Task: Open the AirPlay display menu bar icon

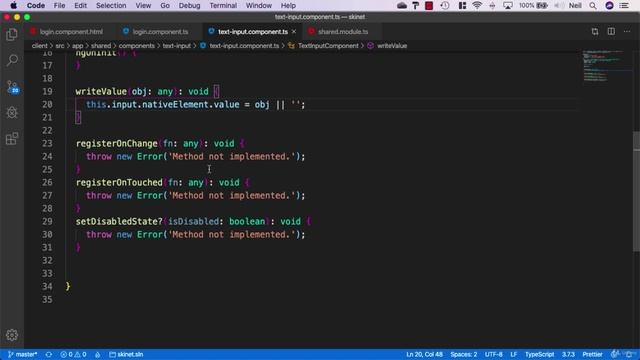Action: click(x=508, y=6)
